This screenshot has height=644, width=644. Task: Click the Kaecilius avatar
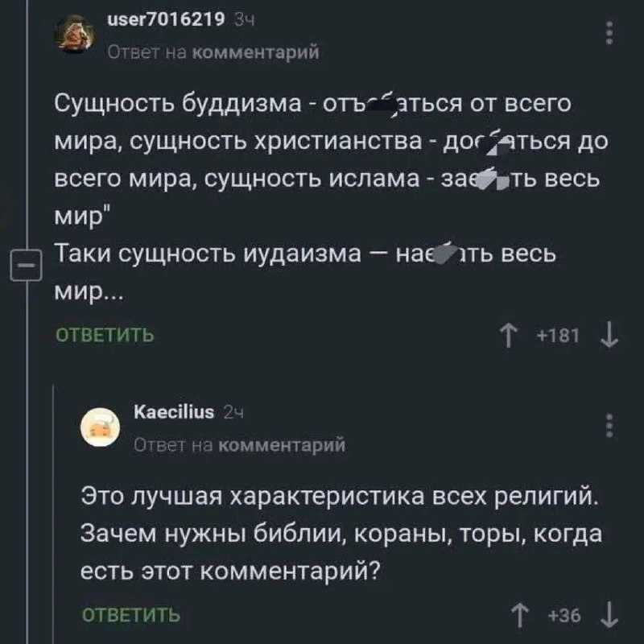(101, 428)
